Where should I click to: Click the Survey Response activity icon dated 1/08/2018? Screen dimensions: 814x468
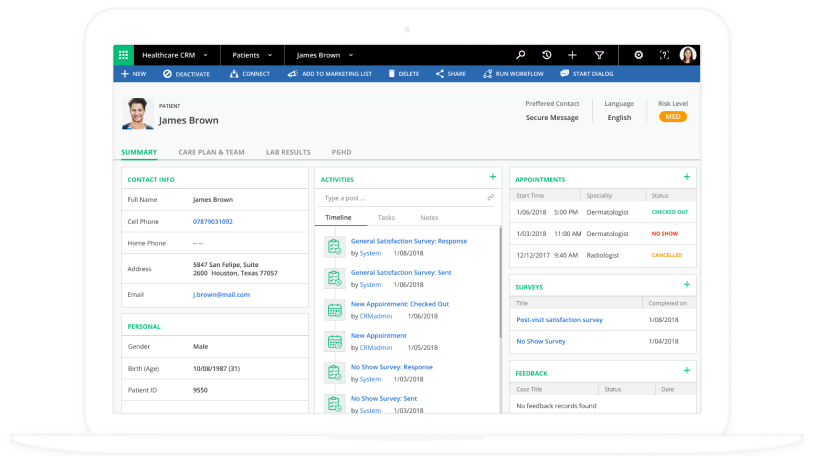coord(335,246)
